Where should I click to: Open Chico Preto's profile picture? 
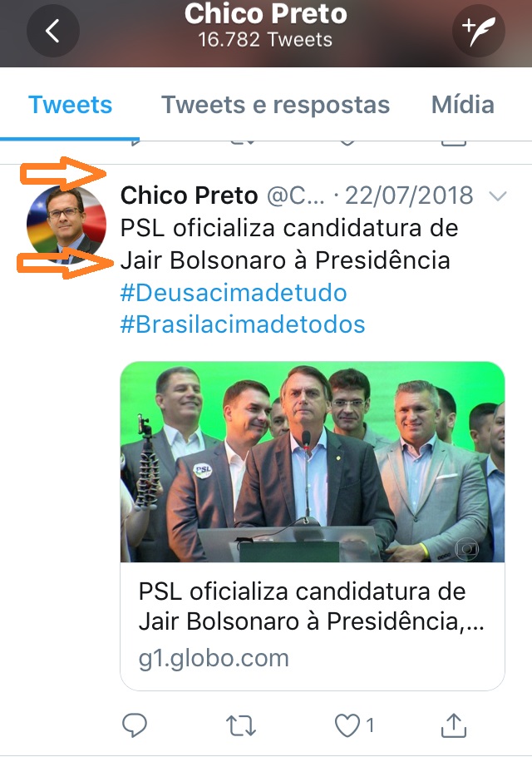pyautogui.click(x=66, y=225)
